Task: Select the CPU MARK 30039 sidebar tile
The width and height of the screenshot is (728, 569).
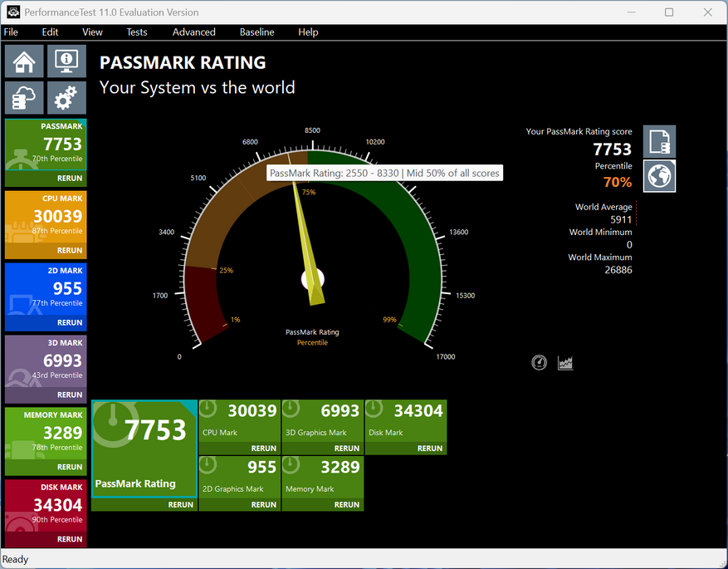Action: click(46, 217)
